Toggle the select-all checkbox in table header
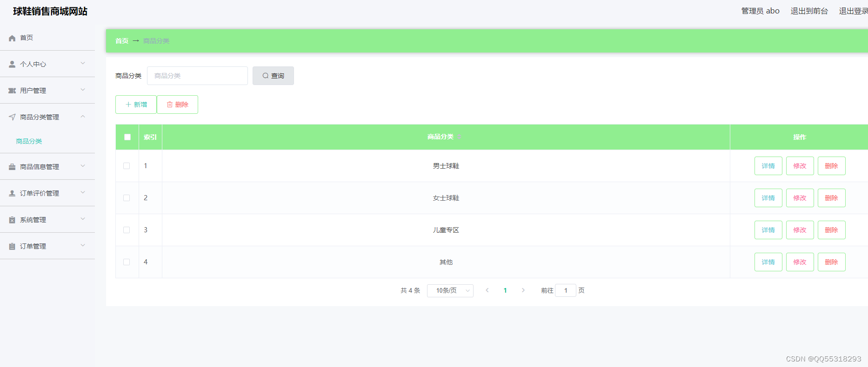 pos(127,137)
